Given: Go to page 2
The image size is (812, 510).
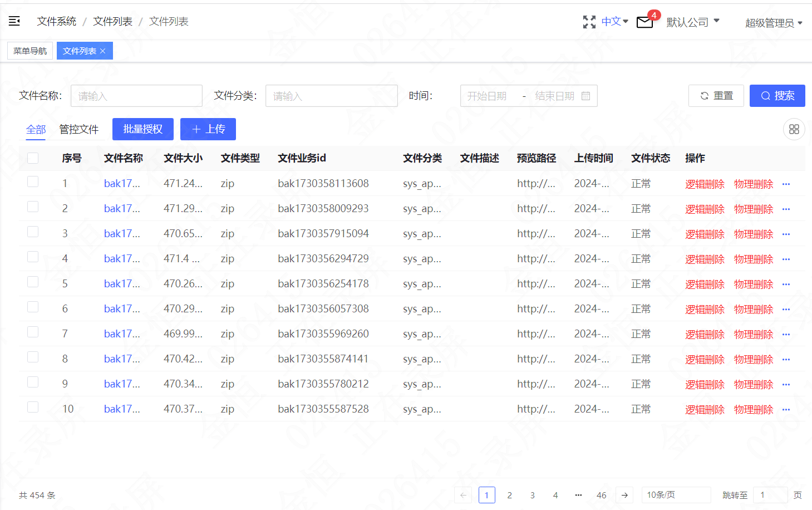Looking at the screenshot, I should pos(509,495).
